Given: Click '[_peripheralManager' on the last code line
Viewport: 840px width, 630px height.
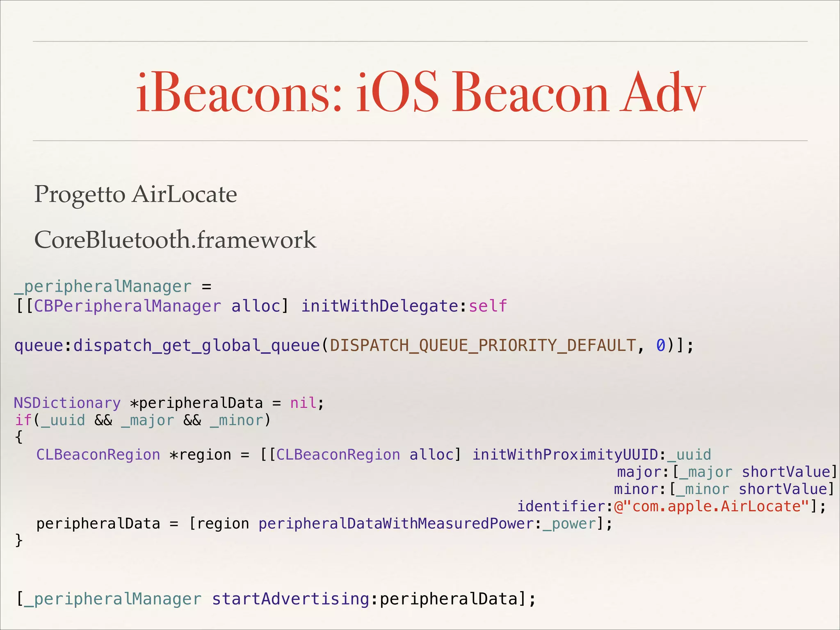Looking at the screenshot, I should (x=109, y=599).
